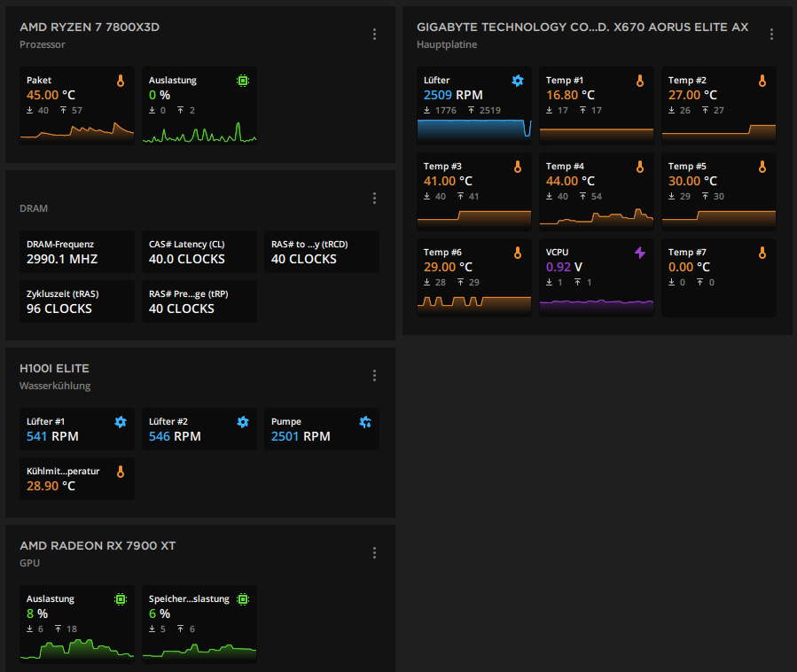797x672 pixels.
Task: Click the 27.00 °C Temp #2 value
Action: pyautogui.click(x=692, y=95)
